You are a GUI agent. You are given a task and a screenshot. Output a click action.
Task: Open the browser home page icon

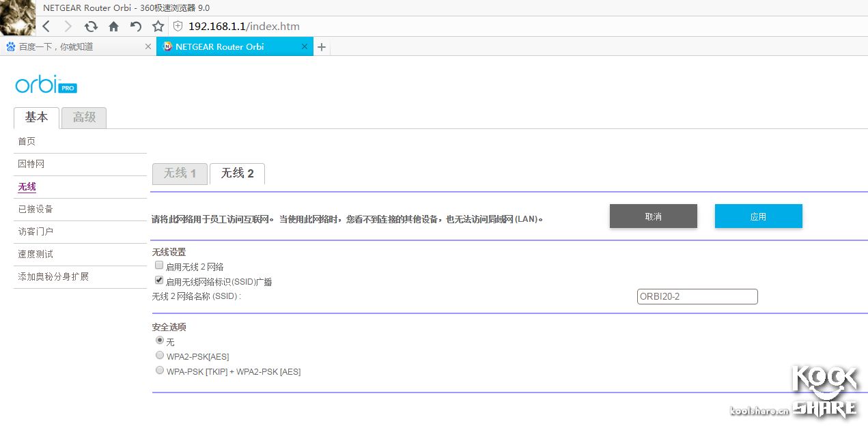[x=113, y=27]
